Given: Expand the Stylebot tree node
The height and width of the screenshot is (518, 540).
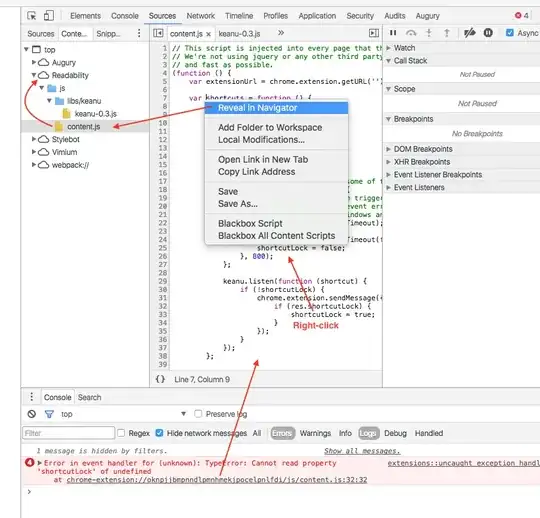Looking at the screenshot, I should (x=34, y=139).
